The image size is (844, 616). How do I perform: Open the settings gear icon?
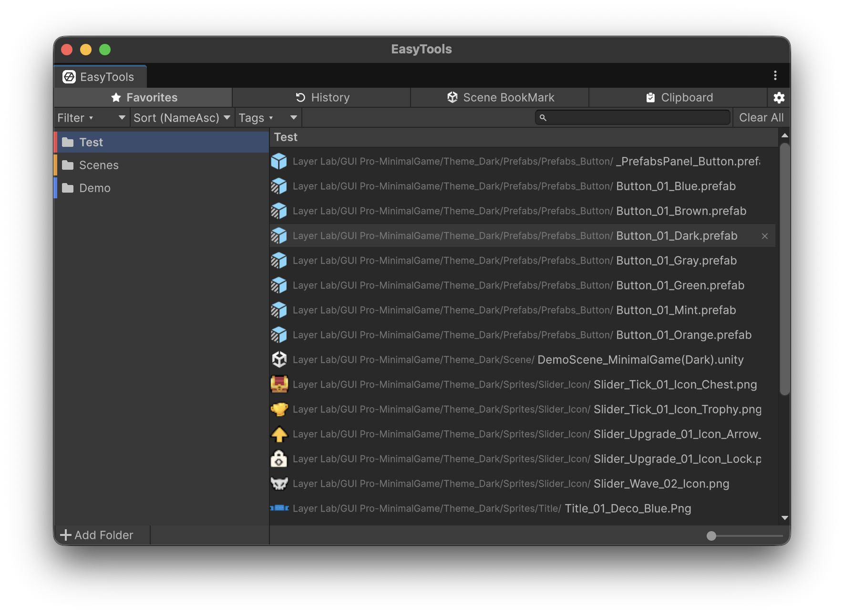779,98
